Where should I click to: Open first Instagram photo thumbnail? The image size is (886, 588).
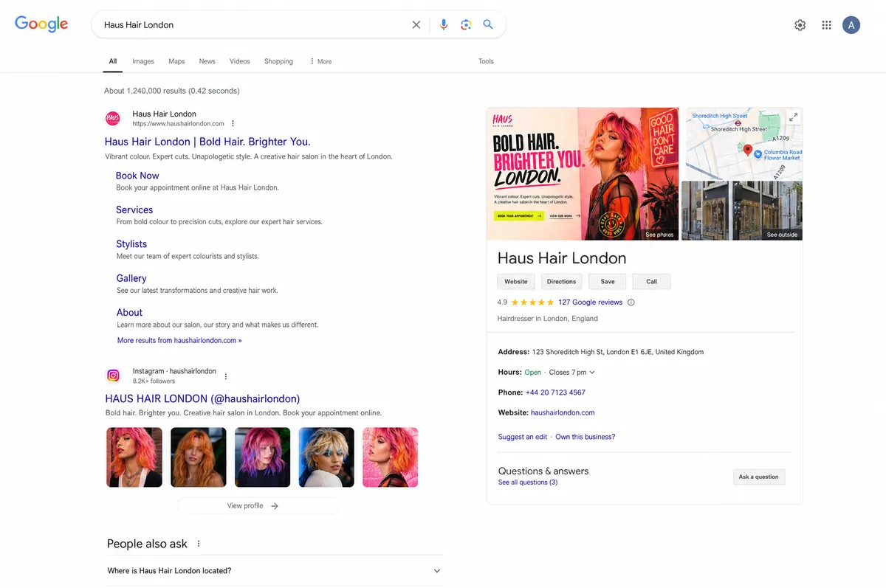134,457
